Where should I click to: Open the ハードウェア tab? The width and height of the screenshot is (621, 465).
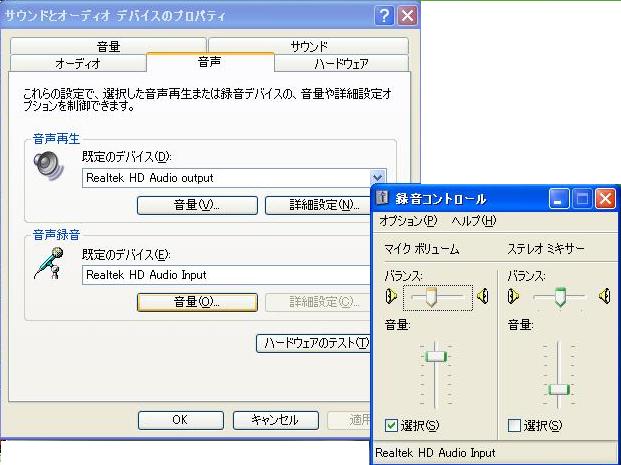[x=341, y=63]
